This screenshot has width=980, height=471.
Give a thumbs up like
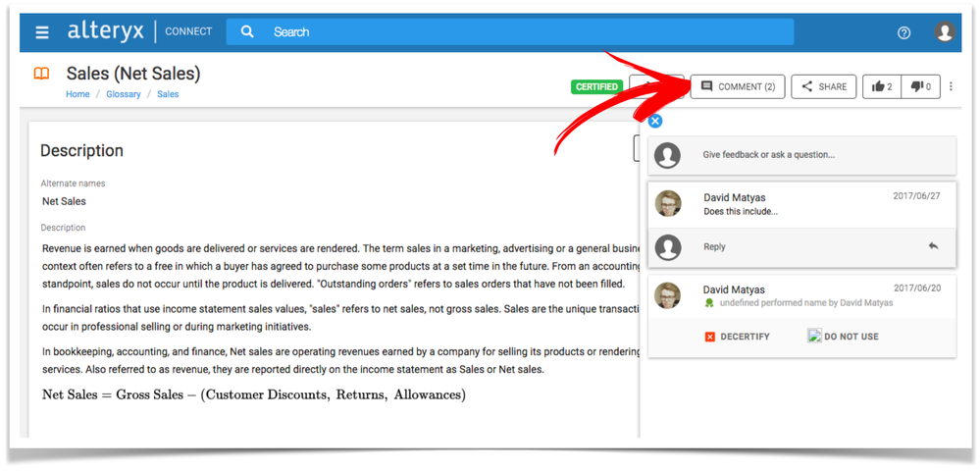click(882, 87)
